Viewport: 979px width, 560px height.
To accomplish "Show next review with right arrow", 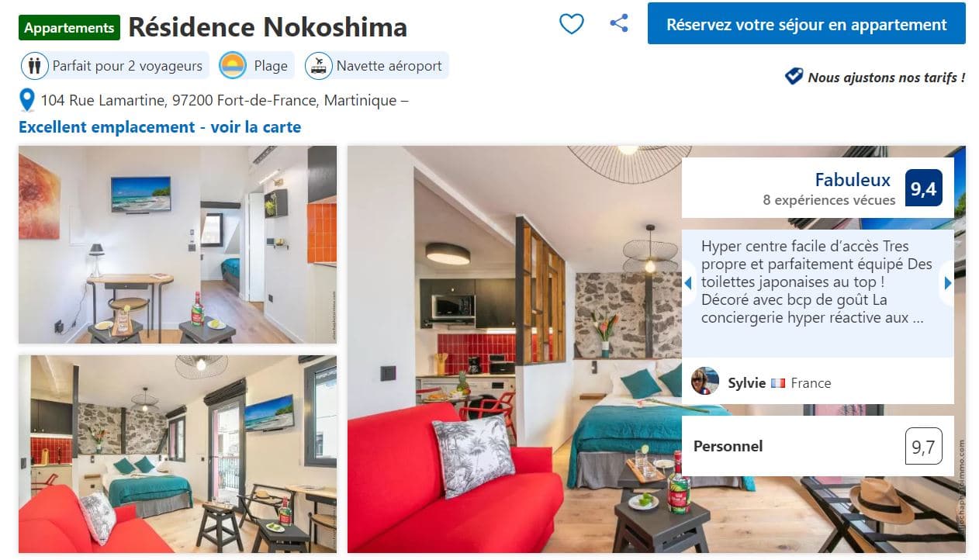I will (x=947, y=283).
